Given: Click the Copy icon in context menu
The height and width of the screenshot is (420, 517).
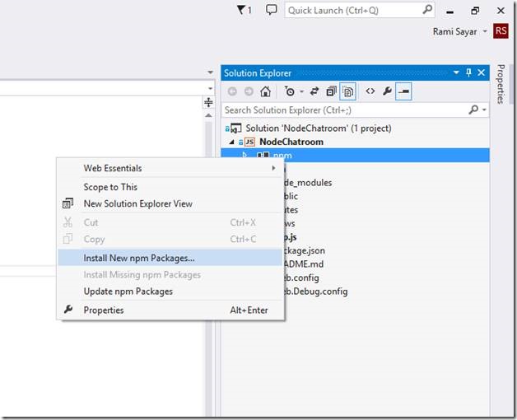Looking at the screenshot, I should 68,239.
